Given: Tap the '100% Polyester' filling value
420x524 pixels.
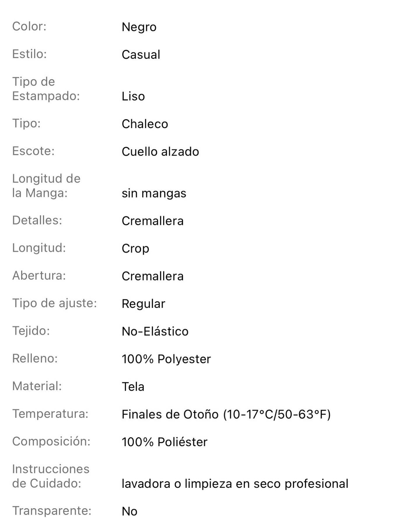Looking at the screenshot, I should (166, 359).
